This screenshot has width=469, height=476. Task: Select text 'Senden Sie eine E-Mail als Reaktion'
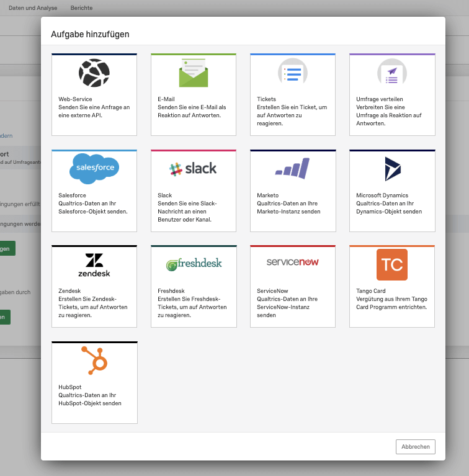coord(192,111)
